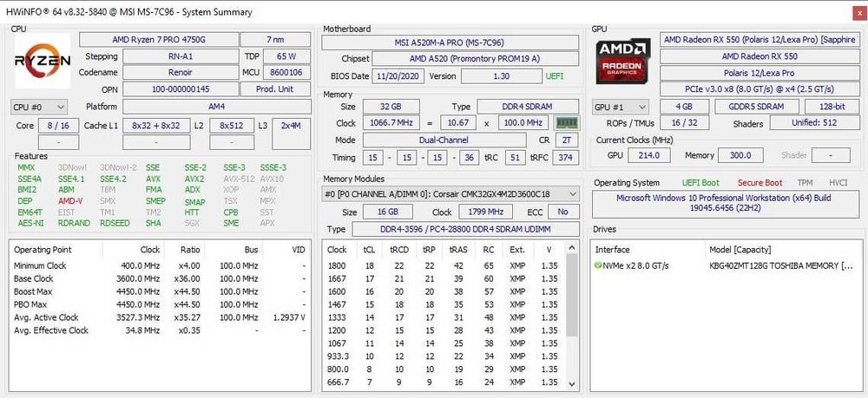This screenshot has height=398, width=868.
Task: Click the green memory module icon
Action: 567,123
